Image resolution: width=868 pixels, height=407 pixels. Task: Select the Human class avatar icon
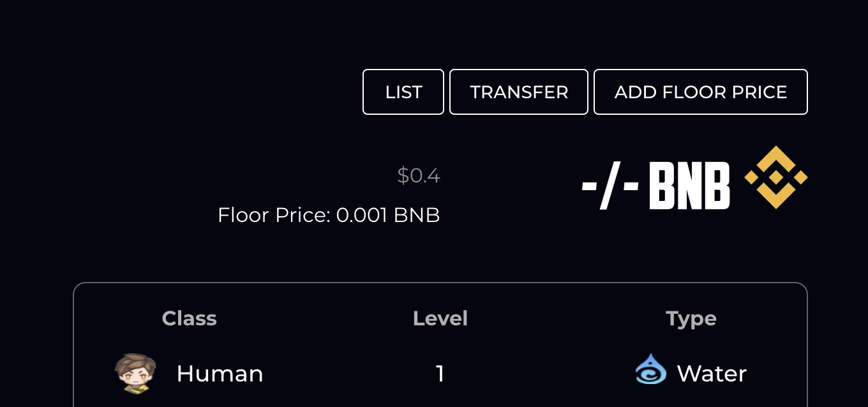(x=135, y=373)
